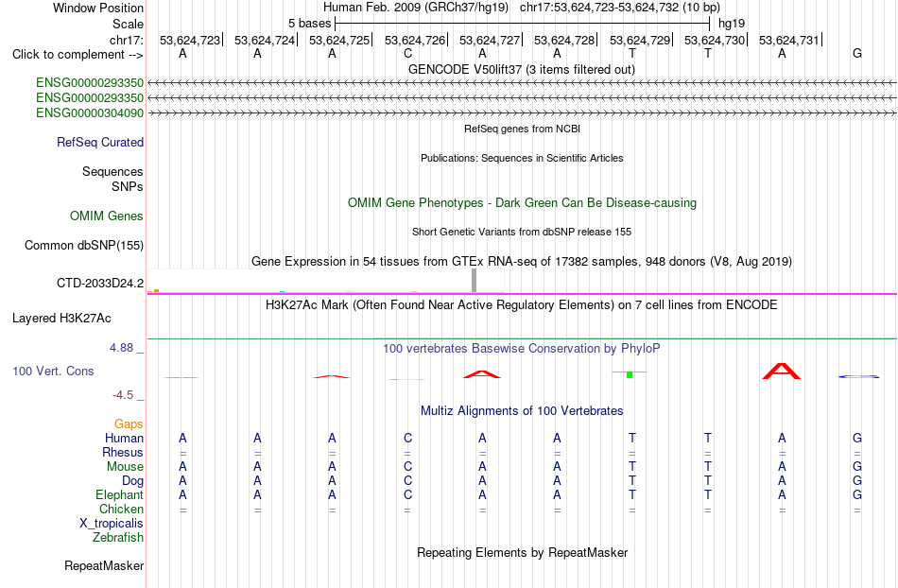This screenshot has height=588, width=898.
Task: Click the G base in the Human row
Action: [x=857, y=438]
